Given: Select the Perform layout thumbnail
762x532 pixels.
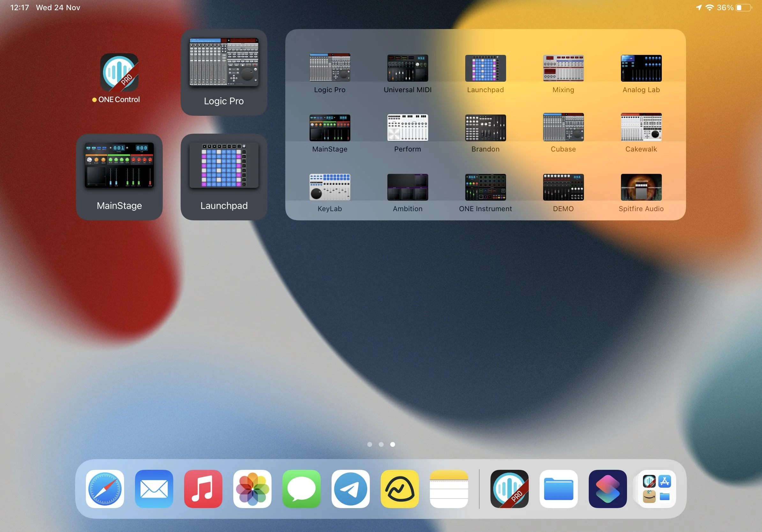Looking at the screenshot, I should click(407, 127).
